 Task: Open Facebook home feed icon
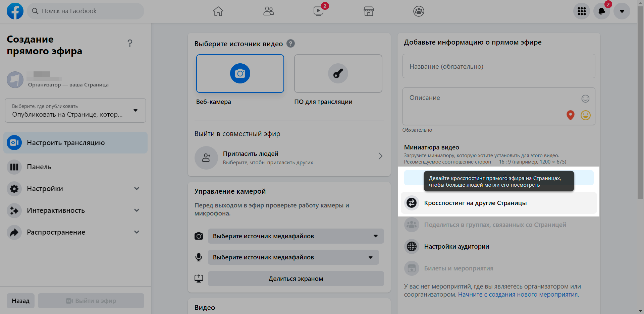[218, 11]
